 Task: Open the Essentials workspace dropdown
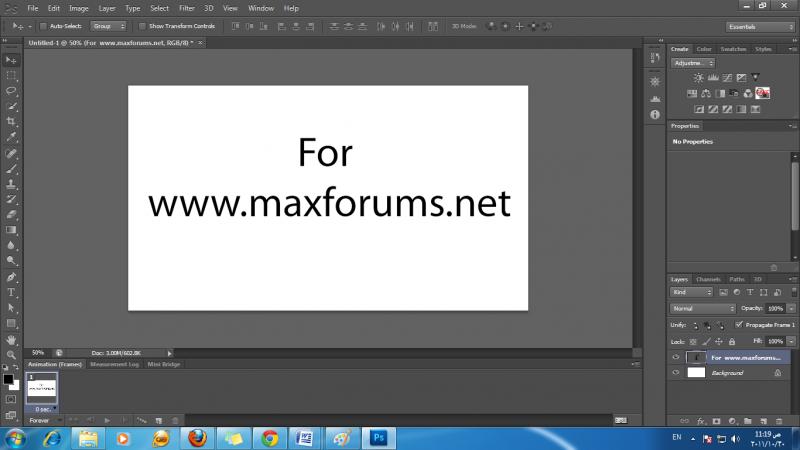coord(760,27)
